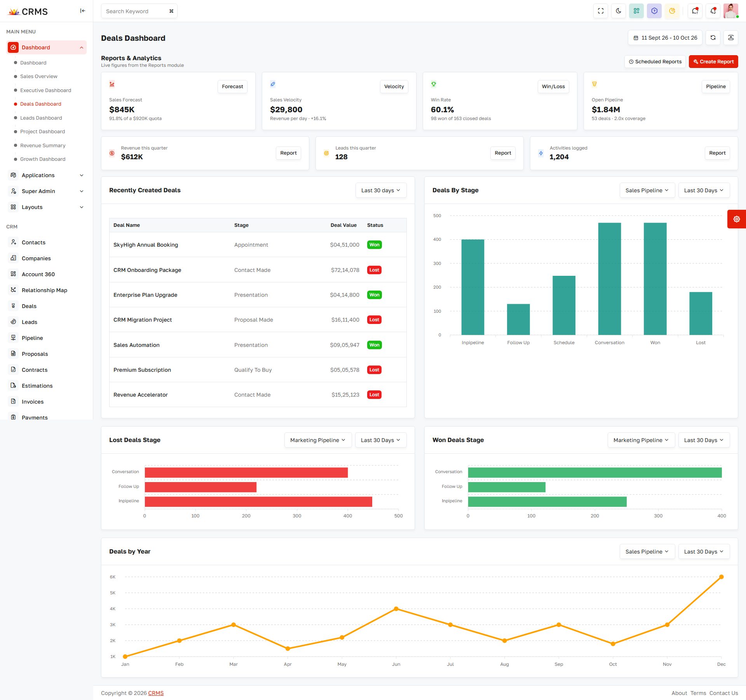The width and height of the screenshot is (746, 700).
Task: Click the purple hexagon help icon
Action: 654,11
